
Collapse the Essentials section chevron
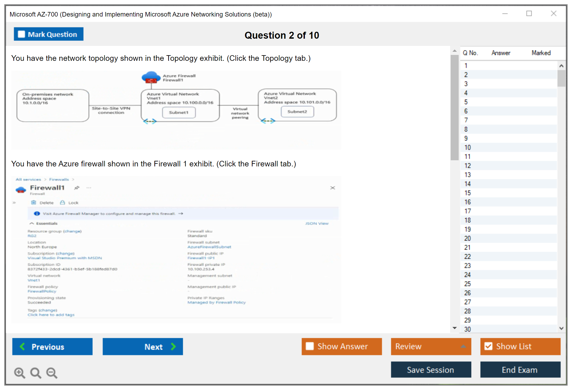(32, 223)
